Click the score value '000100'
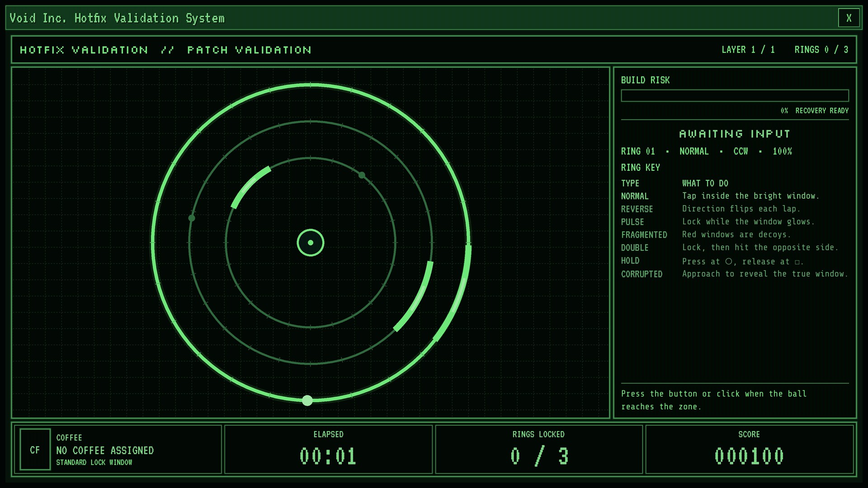 click(749, 456)
